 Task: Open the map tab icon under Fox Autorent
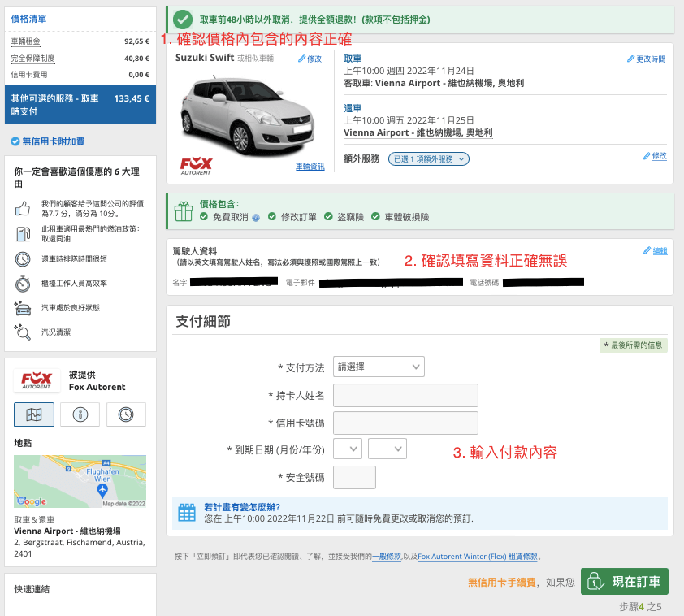34,414
